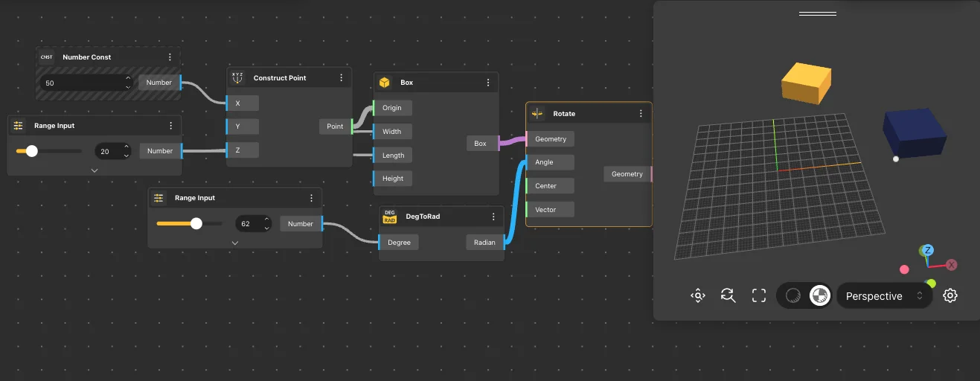The width and height of the screenshot is (980, 381).
Task: Expand the Range Input node set to 20
Action: [x=95, y=170]
